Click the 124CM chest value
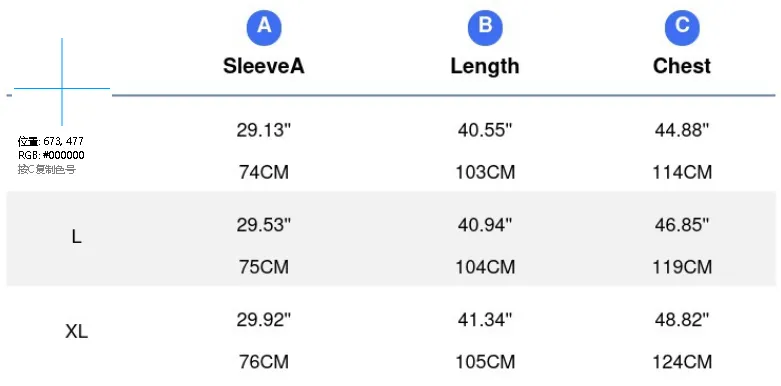The height and width of the screenshot is (386, 781). coord(682,362)
